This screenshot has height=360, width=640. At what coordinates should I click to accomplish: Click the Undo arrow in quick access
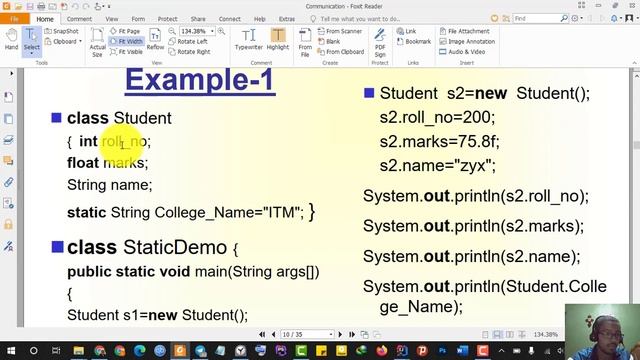[75, 6]
